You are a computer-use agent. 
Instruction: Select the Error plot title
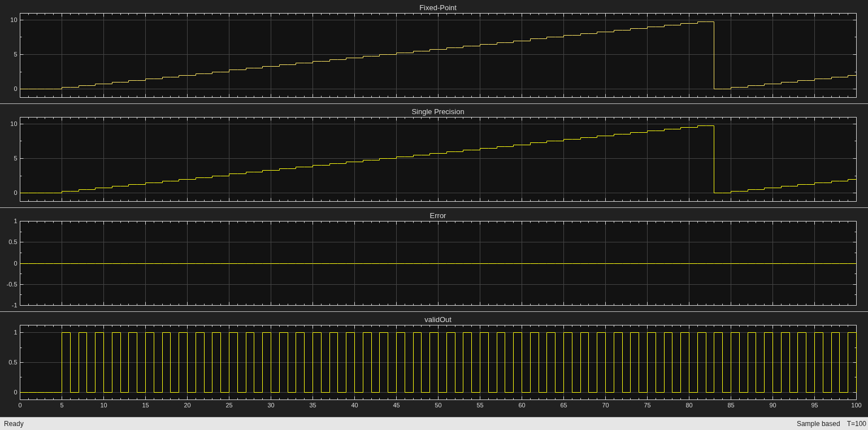438,216
